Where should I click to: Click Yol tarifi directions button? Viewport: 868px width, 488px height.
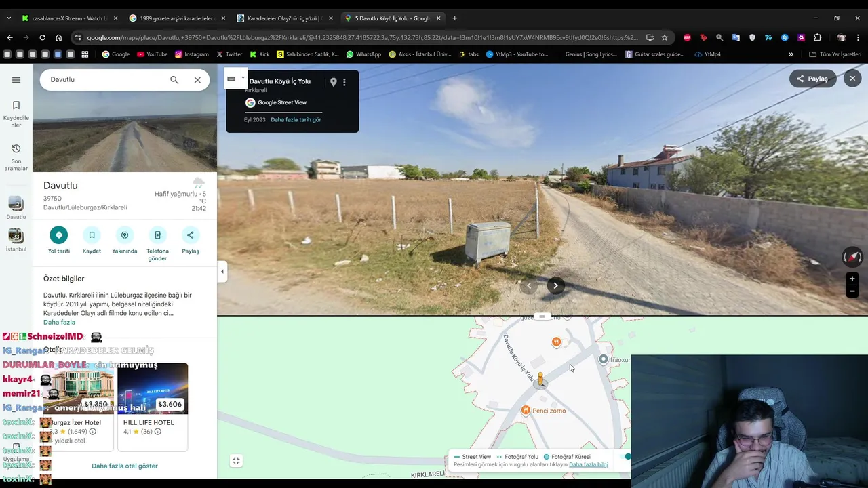pyautogui.click(x=59, y=240)
